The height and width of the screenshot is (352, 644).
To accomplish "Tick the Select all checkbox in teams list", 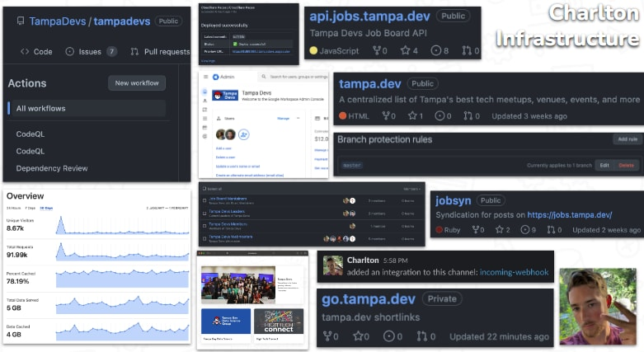I will click(203, 189).
